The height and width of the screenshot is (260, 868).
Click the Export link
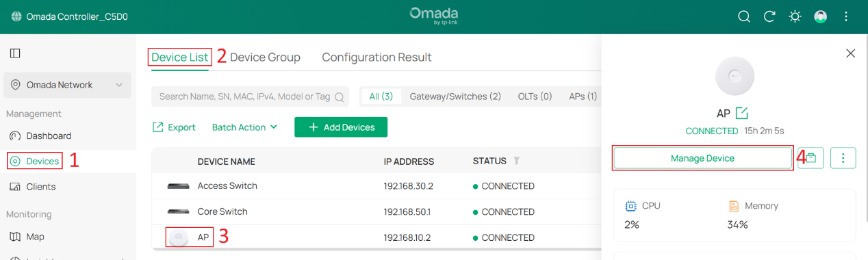pyautogui.click(x=174, y=127)
